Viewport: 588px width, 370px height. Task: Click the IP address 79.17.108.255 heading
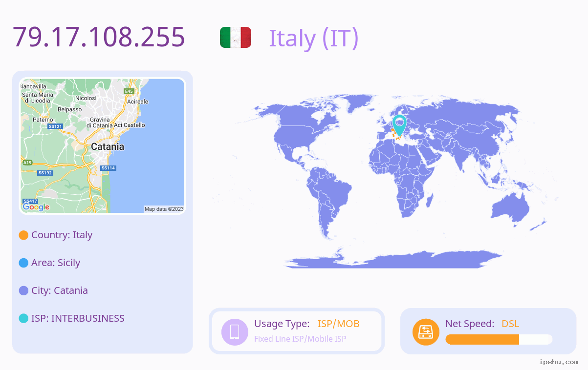(x=99, y=37)
